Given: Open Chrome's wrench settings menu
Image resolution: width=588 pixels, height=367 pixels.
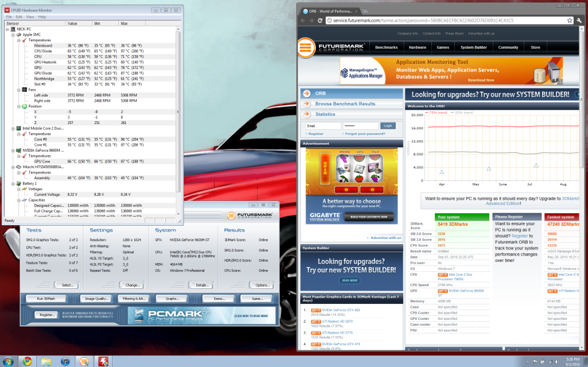Looking at the screenshot, I should point(579,20).
